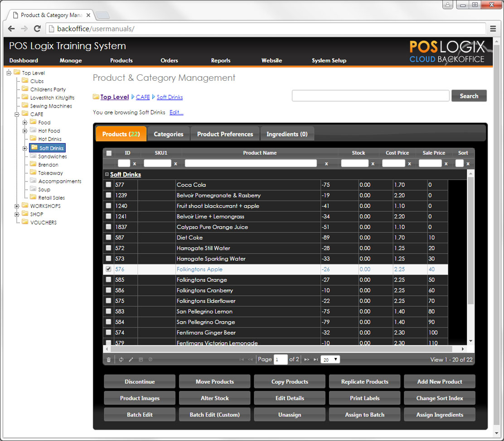Toggle the select-all checkbox in grid header
Screen dimensions: 504x441
(x=109, y=153)
